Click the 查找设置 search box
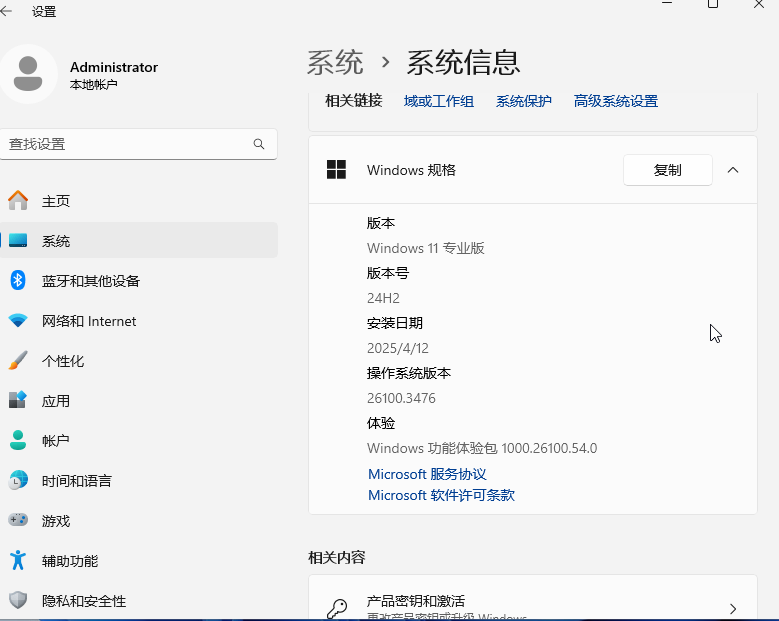779x621 pixels. coord(128,144)
